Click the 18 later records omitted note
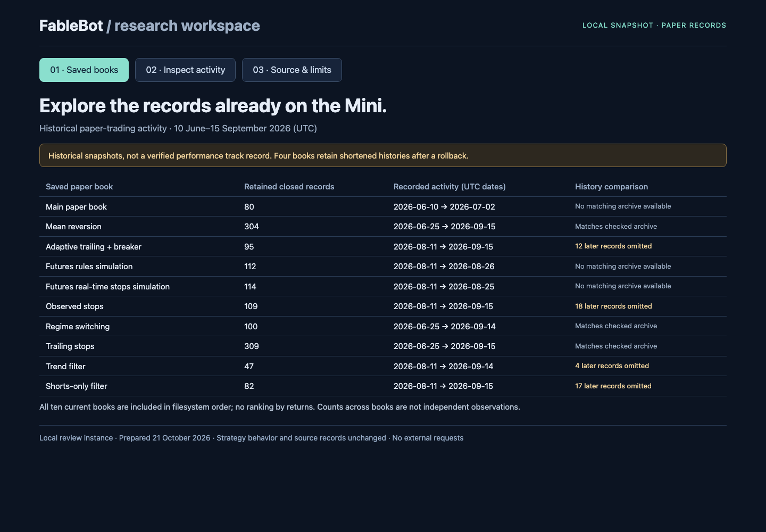The height and width of the screenshot is (532, 766). click(613, 306)
